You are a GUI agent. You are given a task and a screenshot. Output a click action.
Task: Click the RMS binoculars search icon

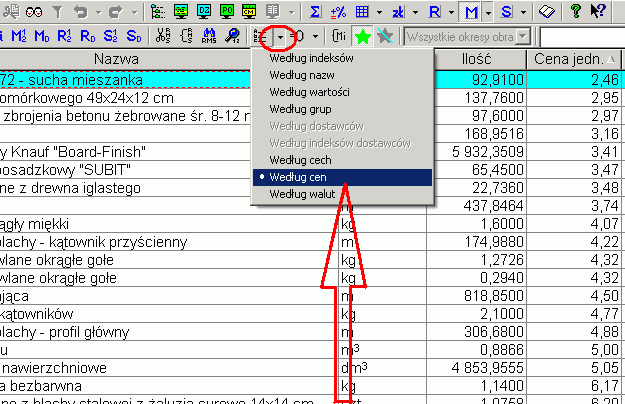point(209,37)
